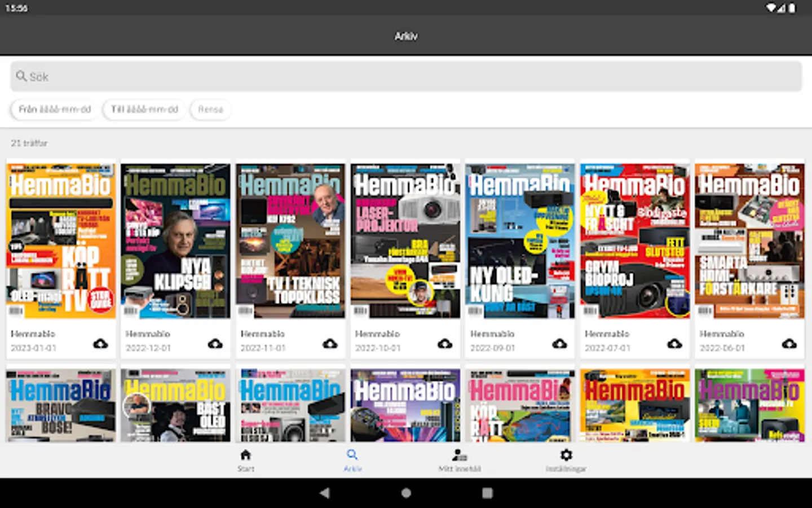This screenshot has width=812, height=508.
Task: Open the second-row purple-title HemmaBio cover on green
Action: pyautogui.click(x=749, y=405)
